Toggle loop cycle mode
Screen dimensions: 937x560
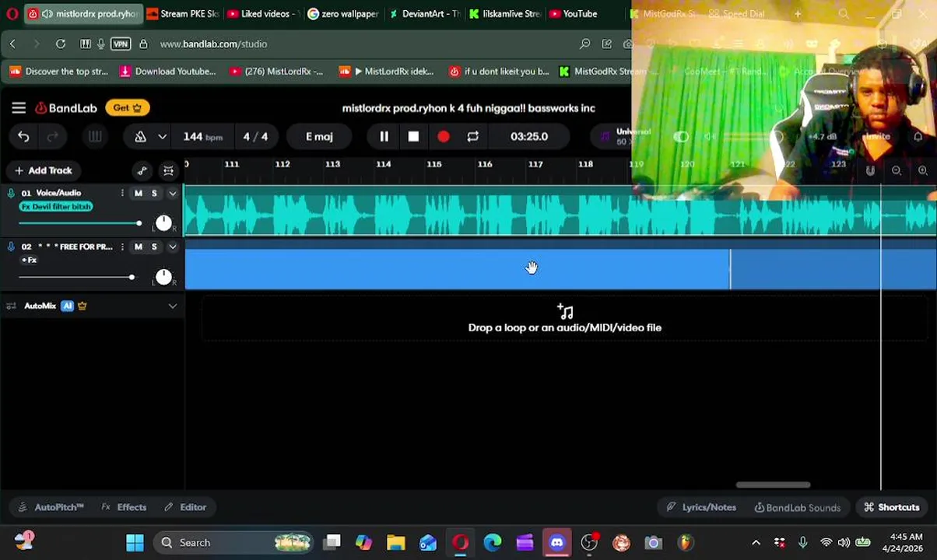coord(472,137)
